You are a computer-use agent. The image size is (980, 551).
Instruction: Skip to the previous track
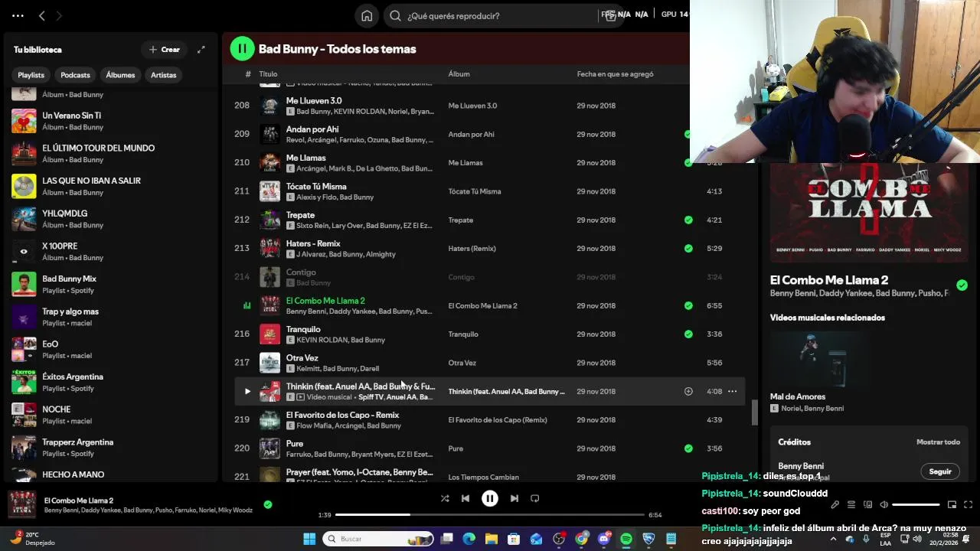click(465, 498)
